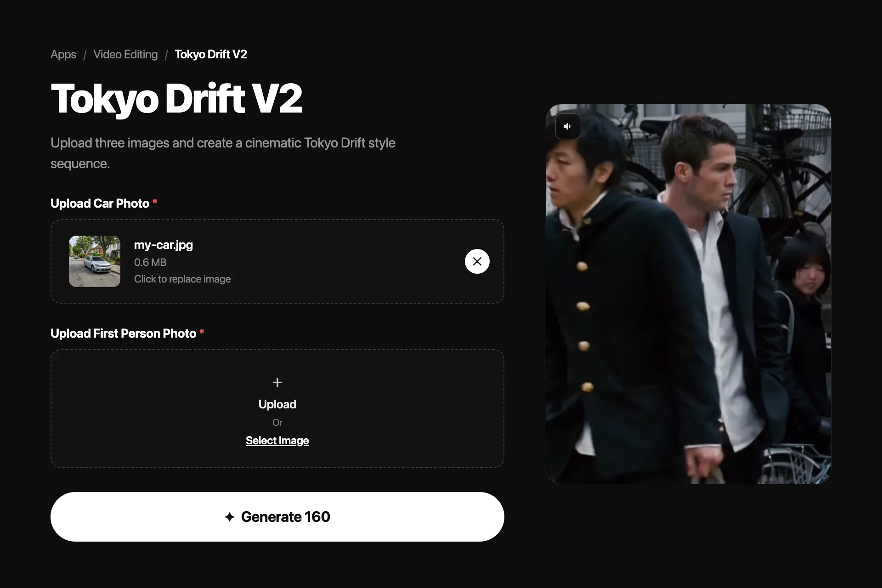Remove the uploaded my-car.jpg file

[x=477, y=261]
